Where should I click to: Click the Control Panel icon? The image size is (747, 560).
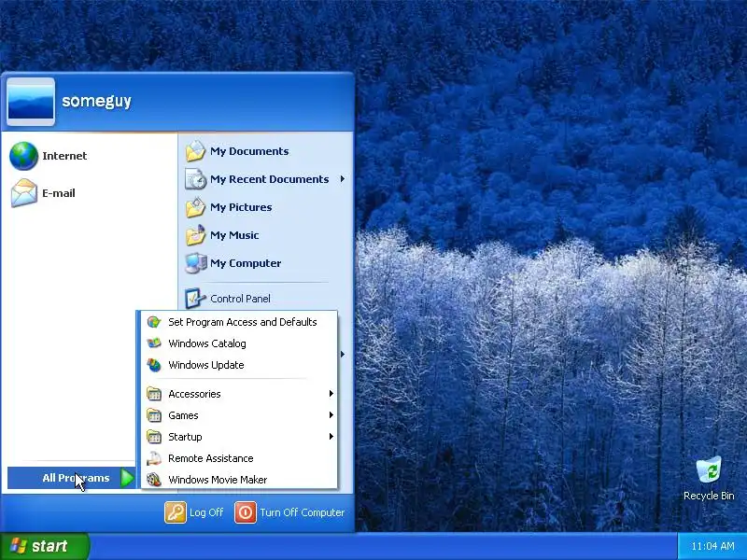click(x=195, y=299)
